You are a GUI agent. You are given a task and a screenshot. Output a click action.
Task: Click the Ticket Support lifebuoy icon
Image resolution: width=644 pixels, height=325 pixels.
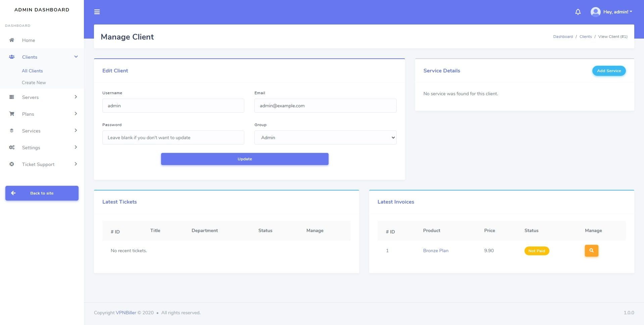coord(12,164)
